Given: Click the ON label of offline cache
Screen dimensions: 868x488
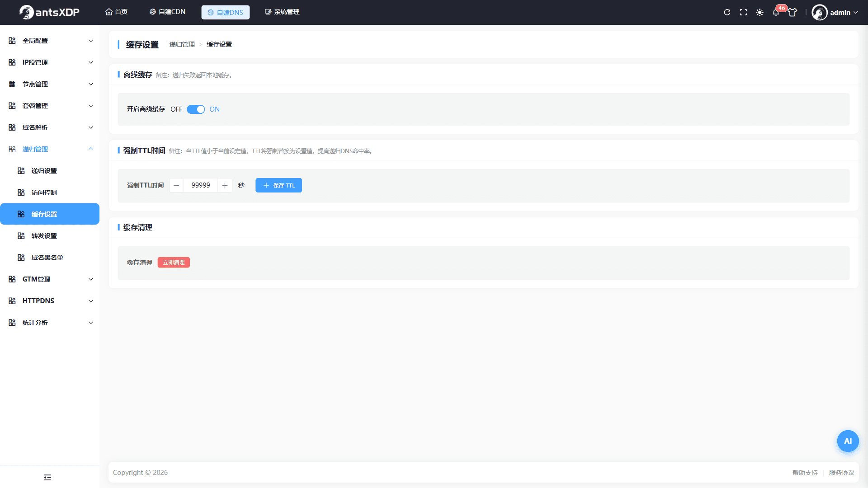Looking at the screenshot, I should 214,109.
